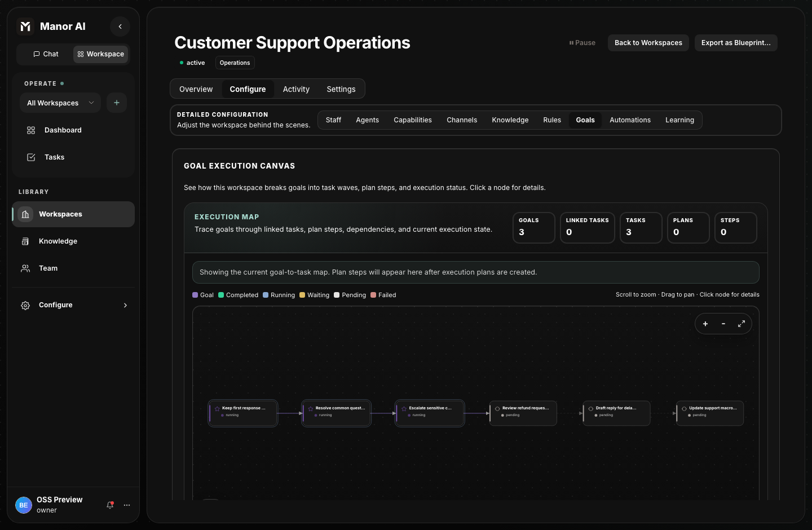This screenshot has width=812, height=530.
Task: Click the Knowledge book icon in sidebar
Action: click(x=25, y=241)
